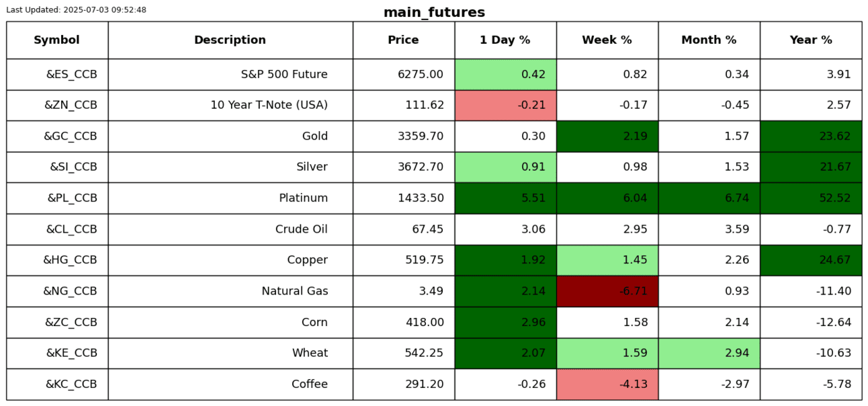Click the Coffee week value -4.13
The height and width of the screenshot is (406, 868).
click(x=607, y=384)
